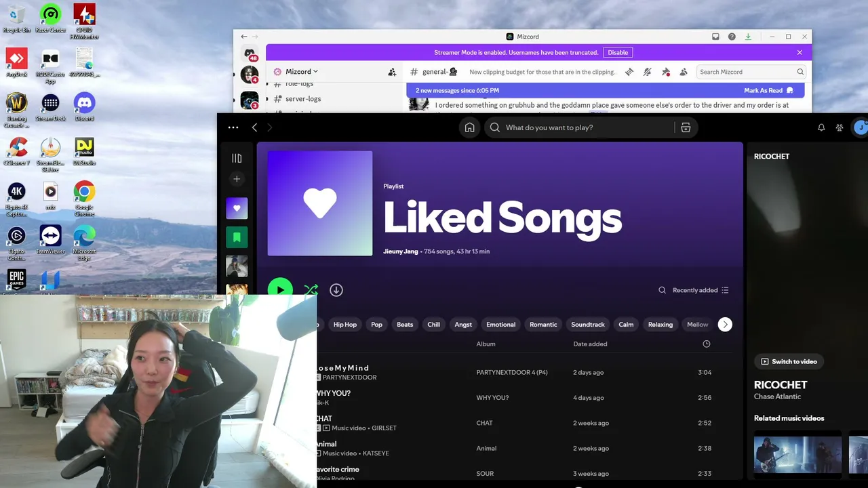Click the Discord update download icon
The height and width of the screenshot is (488, 868).
(x=748, y=37)
